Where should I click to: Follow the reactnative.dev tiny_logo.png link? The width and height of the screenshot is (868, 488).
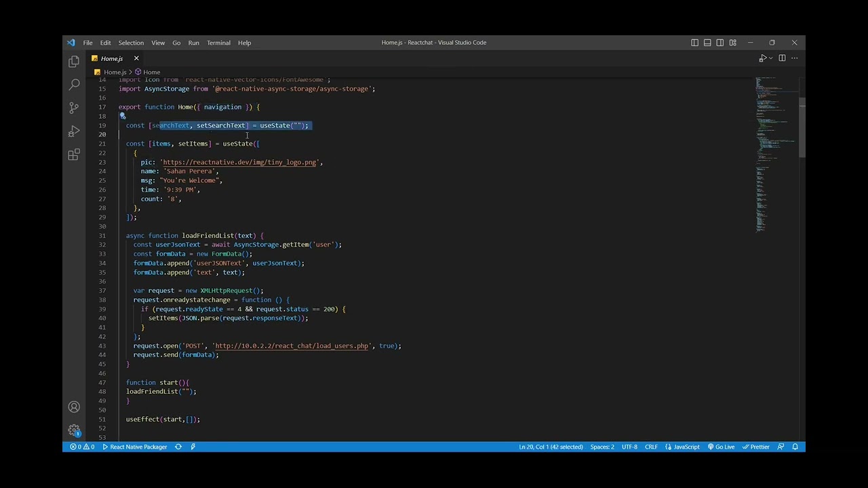coord(239,162)
